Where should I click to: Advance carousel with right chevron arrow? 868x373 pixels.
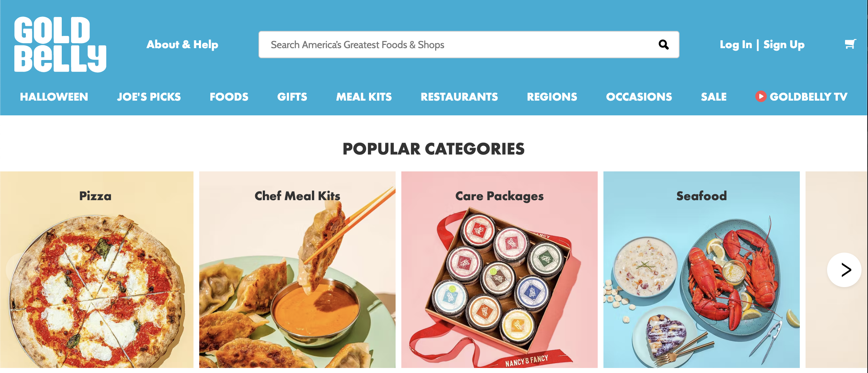click(844, 270)
